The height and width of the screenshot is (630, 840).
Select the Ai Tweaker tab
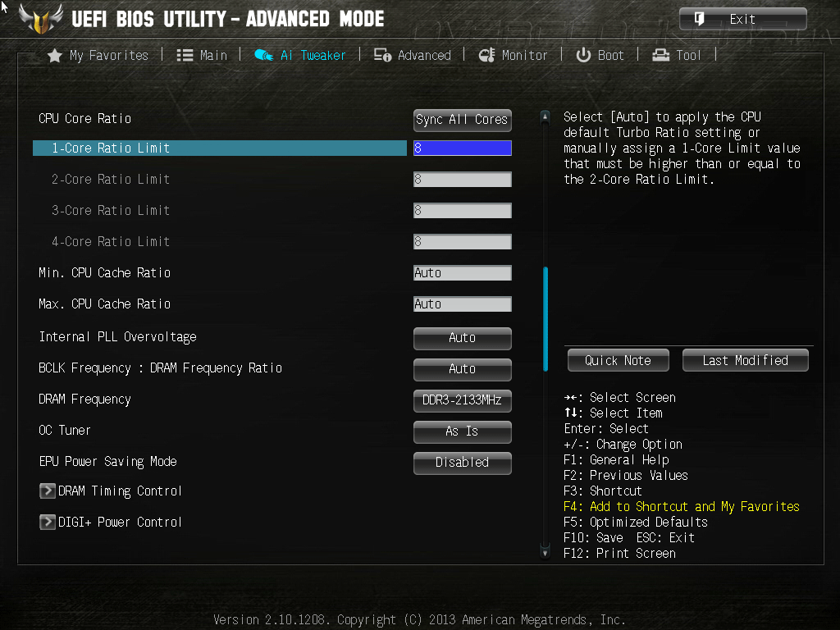300,55
